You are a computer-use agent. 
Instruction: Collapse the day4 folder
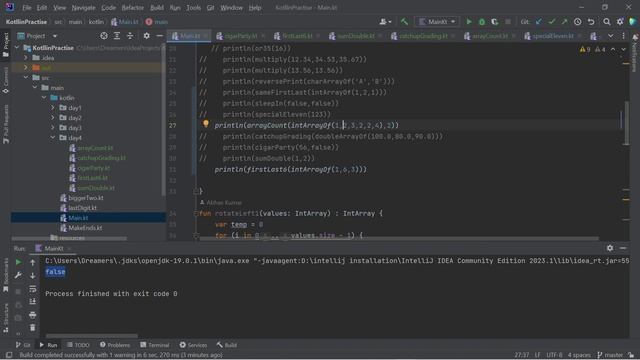[53, 138]
